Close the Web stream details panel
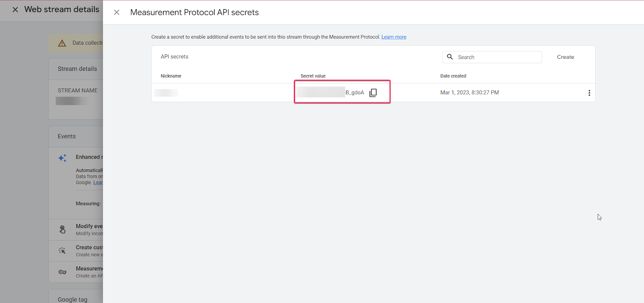Screen dimensions: 644x303 (x=15, y=10)
